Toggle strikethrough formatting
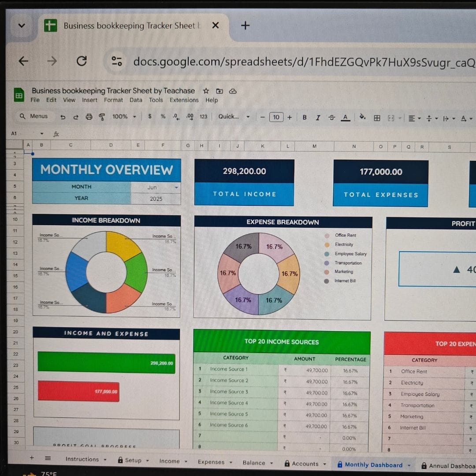This screenshot has height=476, width=476. [331, 118]
